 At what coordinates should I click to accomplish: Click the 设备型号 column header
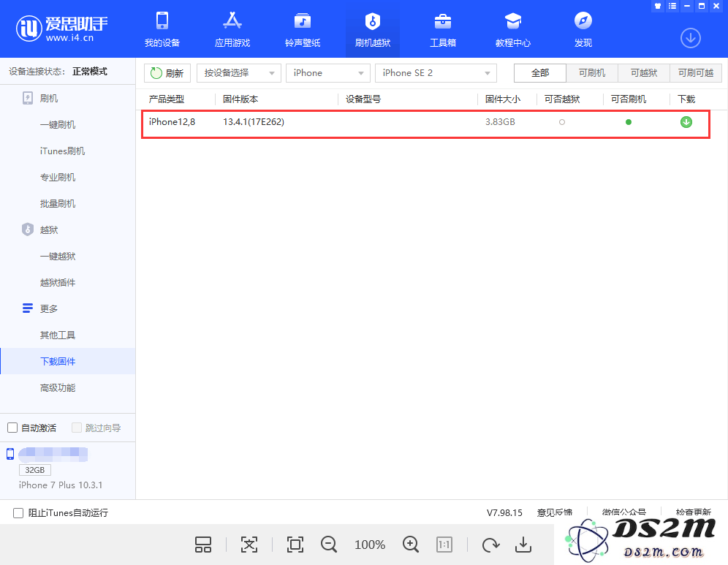point(363,99)
